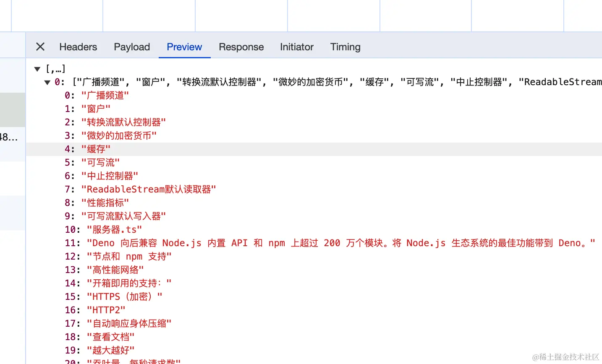Select the "窗户" value at index 1
This screenshot has width=602, height=364.
(x=96, y=109)
